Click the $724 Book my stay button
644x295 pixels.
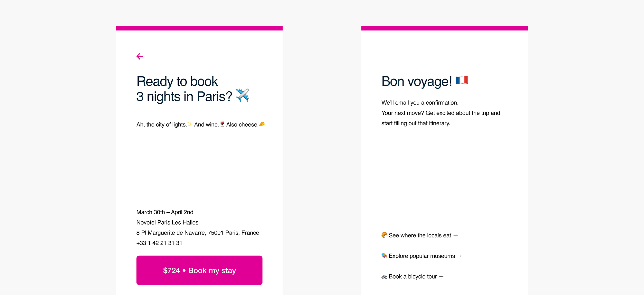[x=199, y=270]
